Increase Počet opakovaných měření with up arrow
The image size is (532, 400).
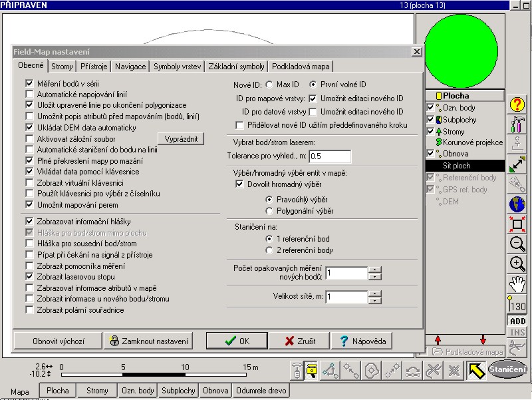click(x=376, y=270)
